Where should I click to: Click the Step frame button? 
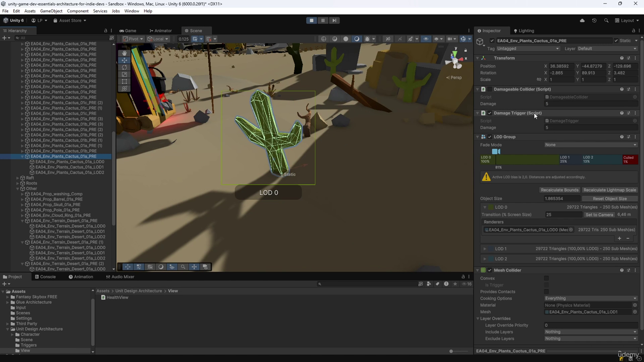tap(334, 21)
